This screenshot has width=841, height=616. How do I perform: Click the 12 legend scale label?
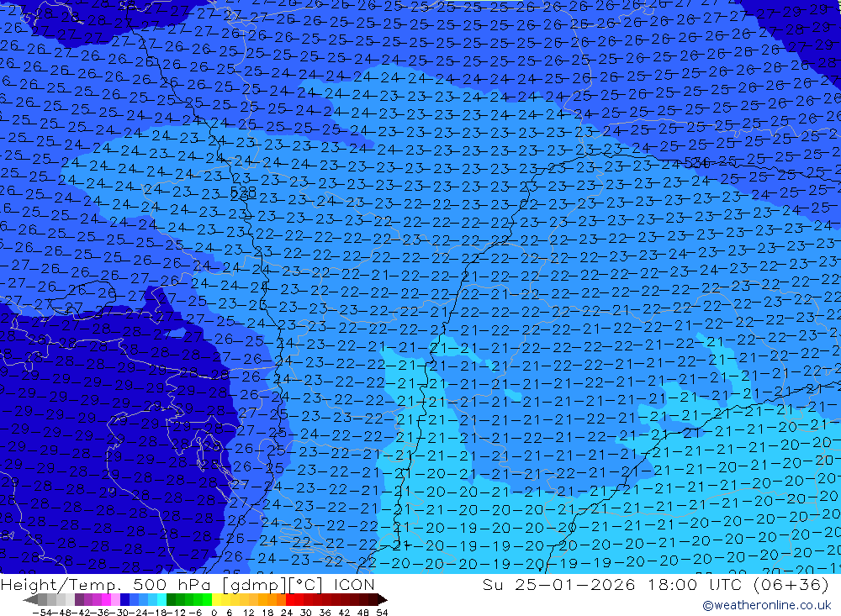(x=249, y=613)
